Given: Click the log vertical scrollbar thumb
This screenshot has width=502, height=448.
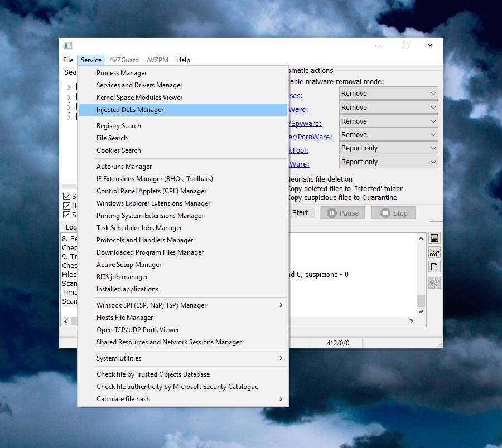Looking at the screenshot, I should 421,301.
